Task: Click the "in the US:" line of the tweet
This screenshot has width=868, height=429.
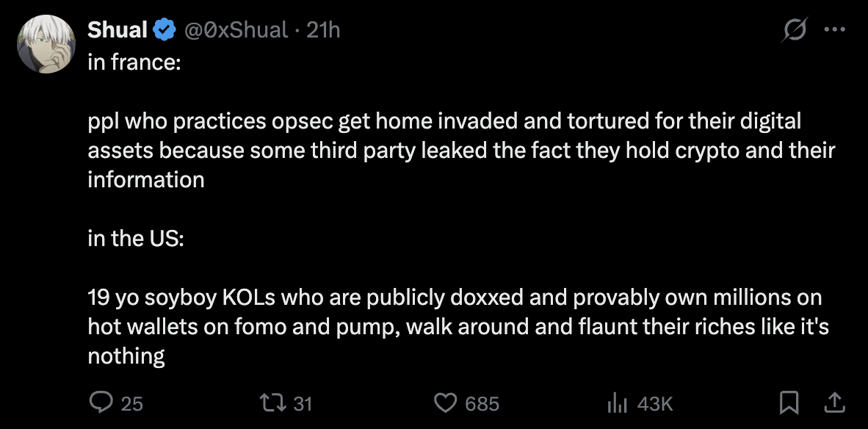Action: pos(136,238)
